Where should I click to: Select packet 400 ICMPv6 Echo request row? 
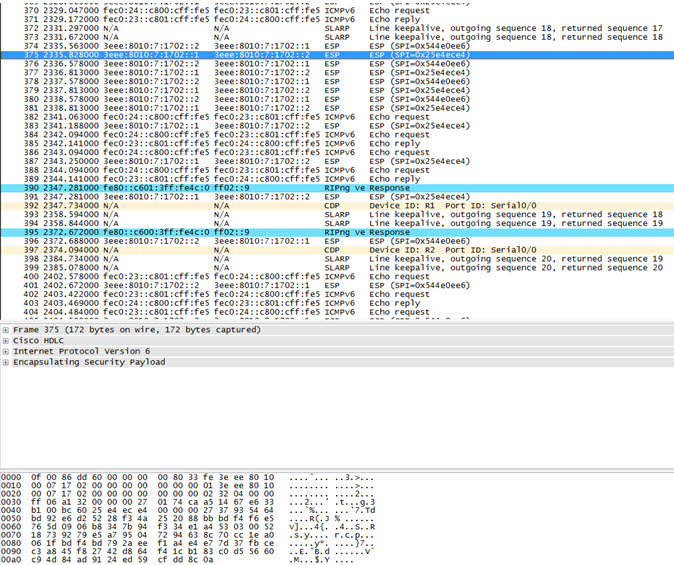point(337,276)
